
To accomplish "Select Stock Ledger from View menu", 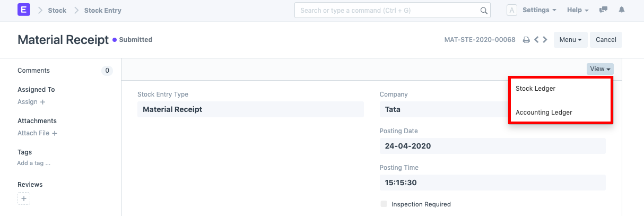I will (535, 89).
